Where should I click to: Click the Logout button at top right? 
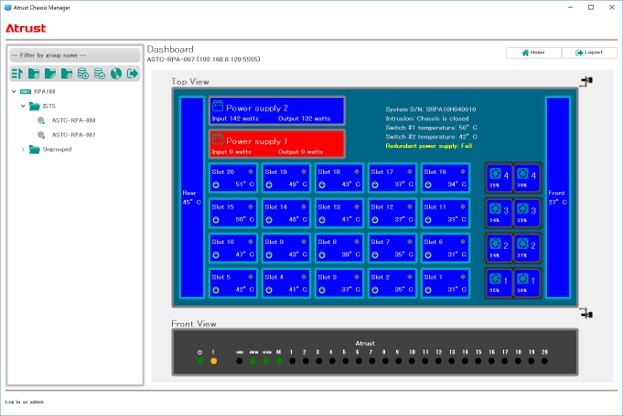click(589, 52)
